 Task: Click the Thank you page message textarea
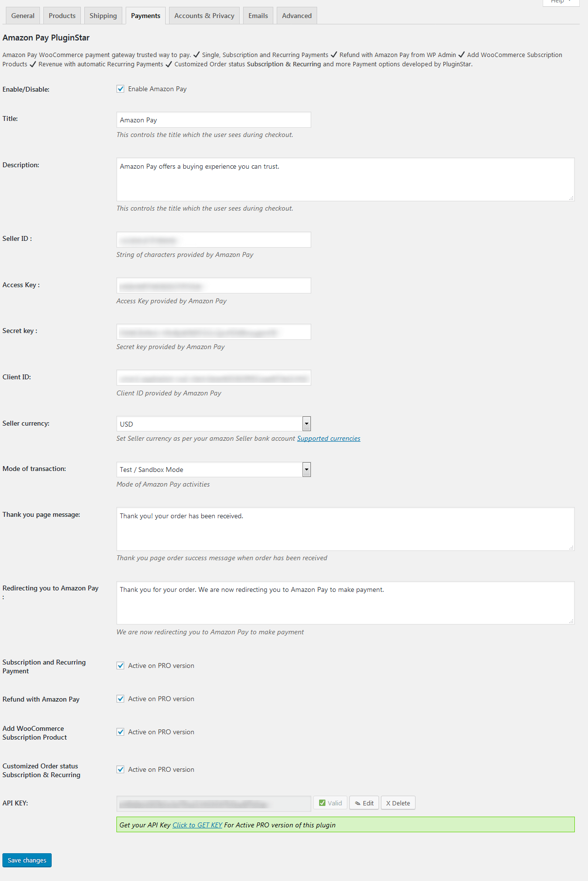coord(345,529)
